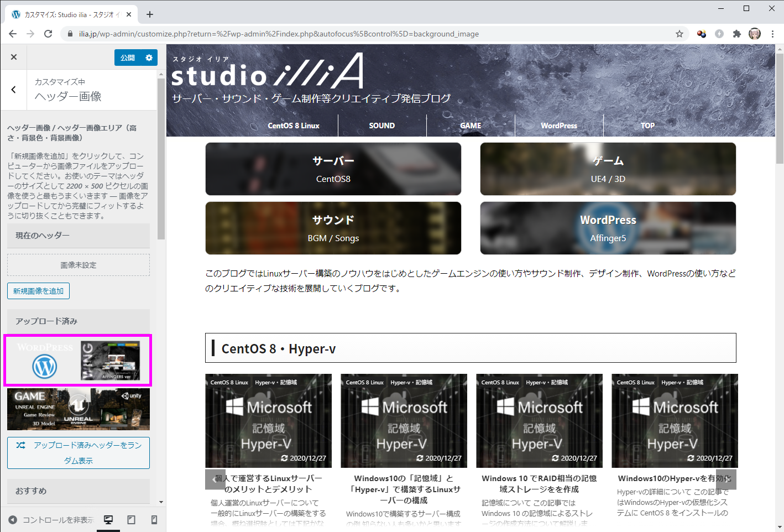The width and height of the screenshot is (784, 532).
Task: Open the WordPress Affinger5 banner card
Action: (608, 228)
